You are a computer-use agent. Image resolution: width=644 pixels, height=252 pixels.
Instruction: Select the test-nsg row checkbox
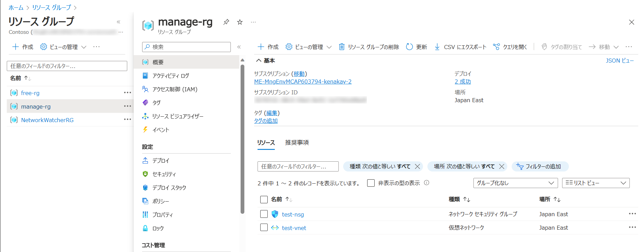(264, 214)
